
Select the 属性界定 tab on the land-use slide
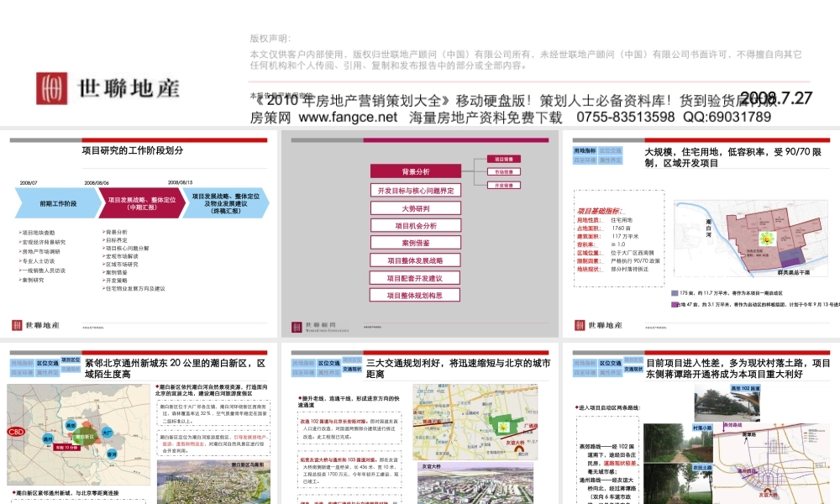pos(610,160)
